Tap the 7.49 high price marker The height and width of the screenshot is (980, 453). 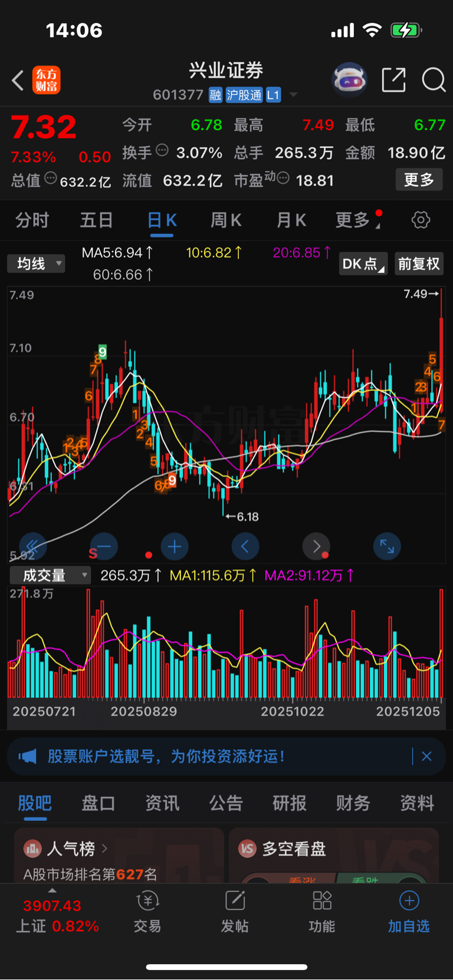click(421, 293)
